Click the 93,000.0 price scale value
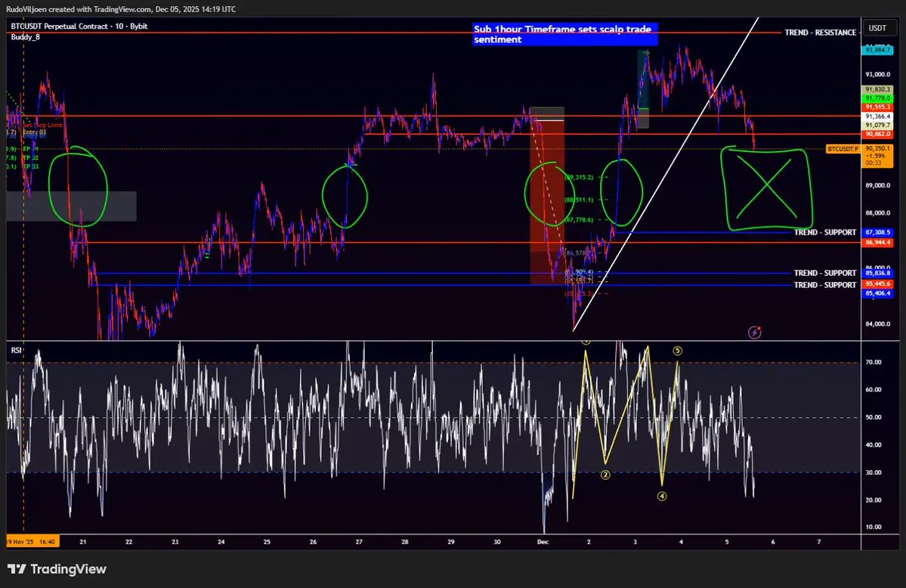The height and width of the screenshot is (588, 906). (878, 75)
